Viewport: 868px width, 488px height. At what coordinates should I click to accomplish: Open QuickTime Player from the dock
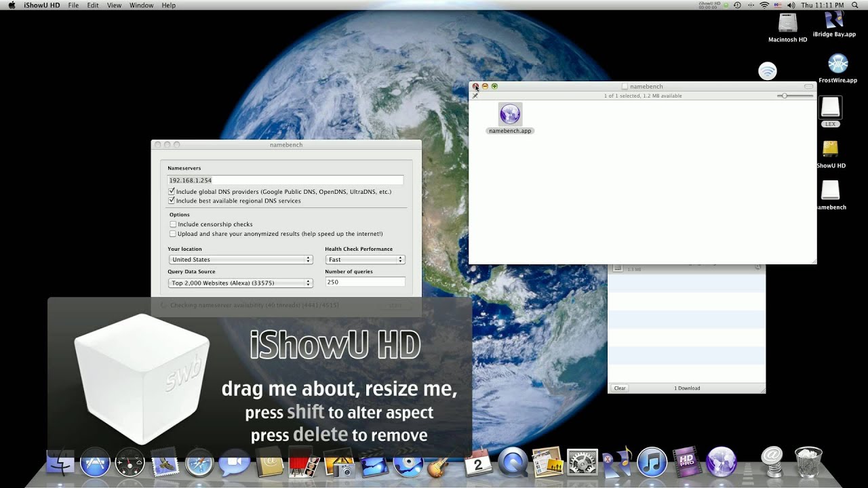513,464
